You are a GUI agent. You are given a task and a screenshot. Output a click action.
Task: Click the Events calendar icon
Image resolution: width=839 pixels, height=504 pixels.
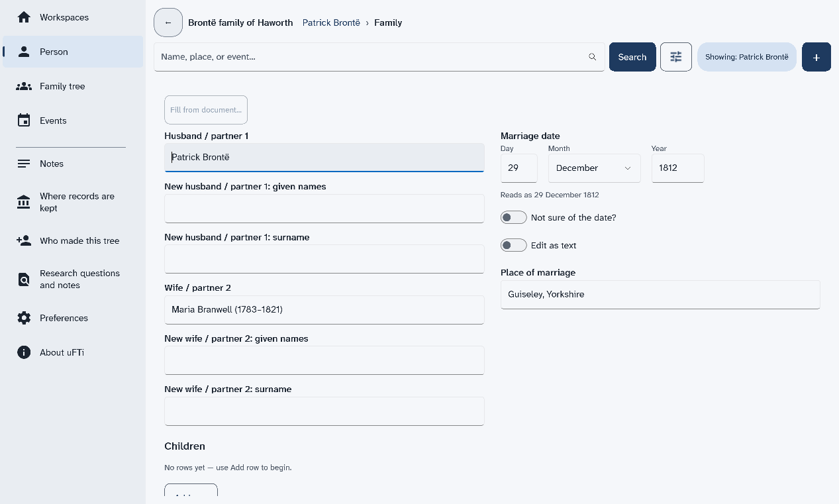point(24,121)
